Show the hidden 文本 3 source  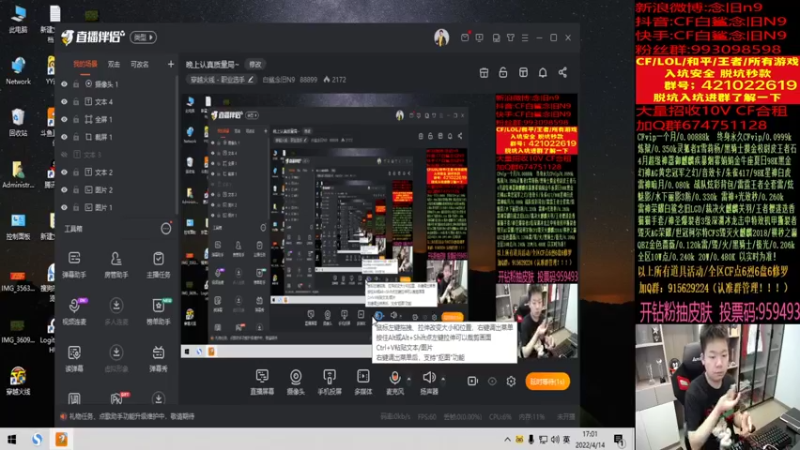pos(64,155)
